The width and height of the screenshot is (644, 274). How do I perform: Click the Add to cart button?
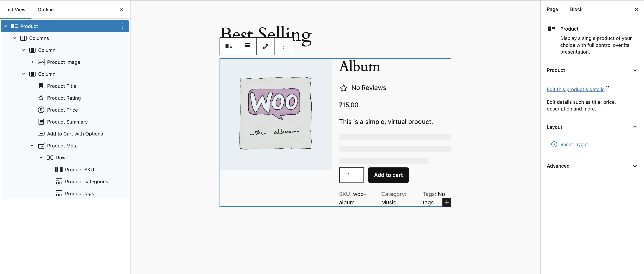pos(388,175)
